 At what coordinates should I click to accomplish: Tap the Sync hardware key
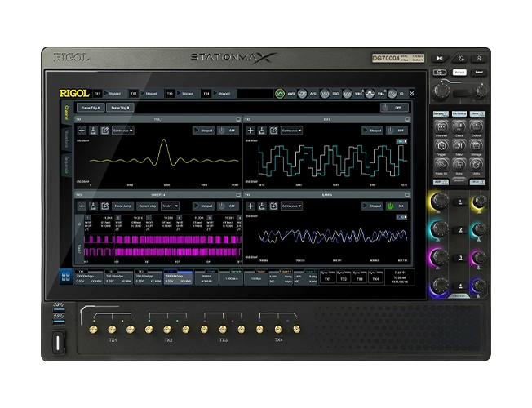point(459,165)
